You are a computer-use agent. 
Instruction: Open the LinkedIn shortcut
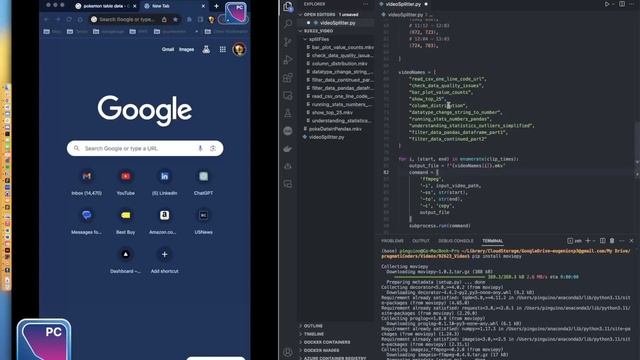164,182
